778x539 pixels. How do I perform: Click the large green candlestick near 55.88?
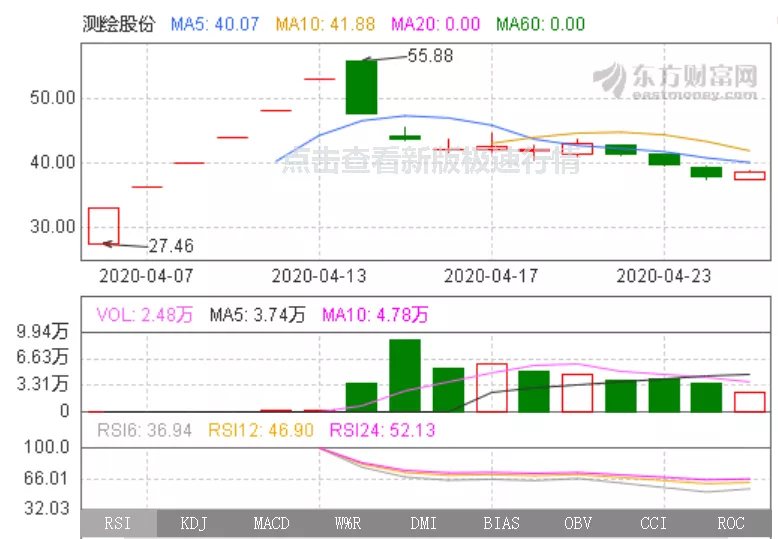(361, 87)
